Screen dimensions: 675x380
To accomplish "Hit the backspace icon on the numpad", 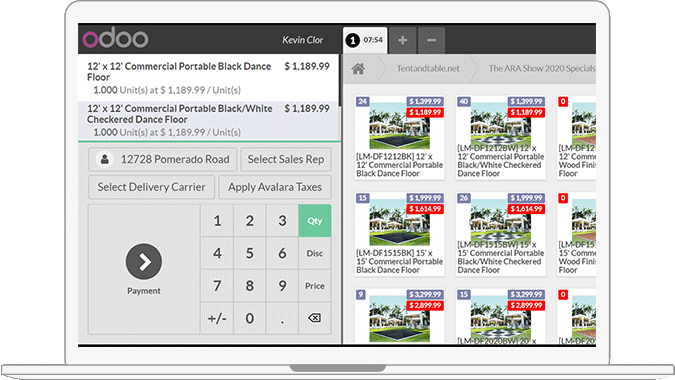I will (x=315, y=318).
